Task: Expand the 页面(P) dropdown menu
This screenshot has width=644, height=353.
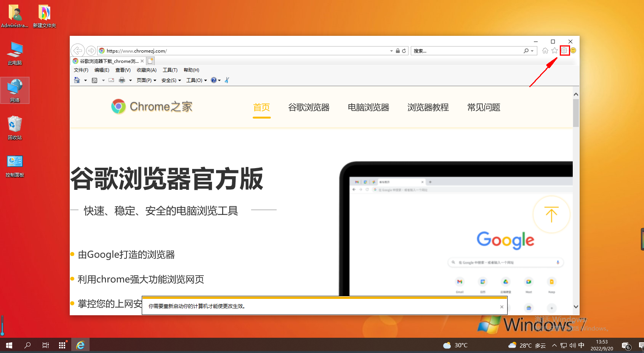Action: [145, 80]
